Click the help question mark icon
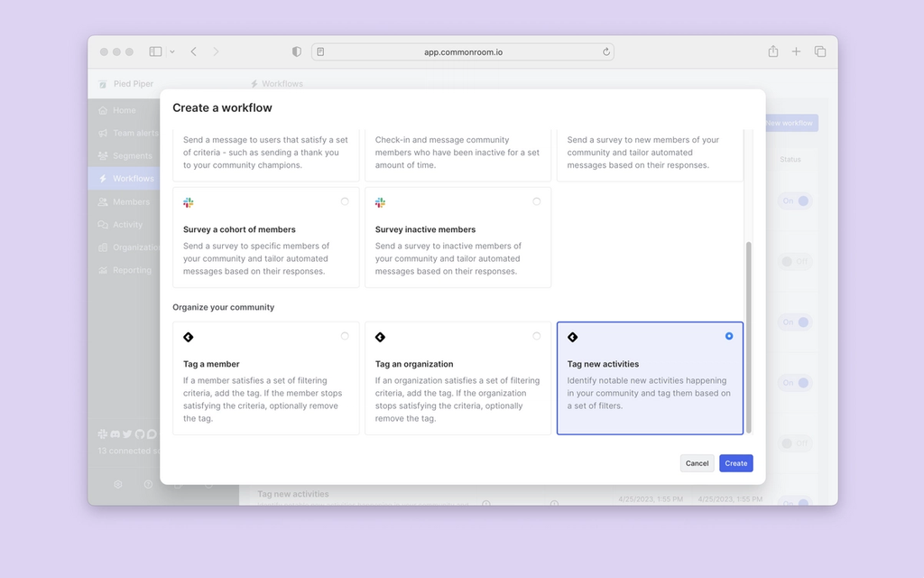 [x=148, y=484]
